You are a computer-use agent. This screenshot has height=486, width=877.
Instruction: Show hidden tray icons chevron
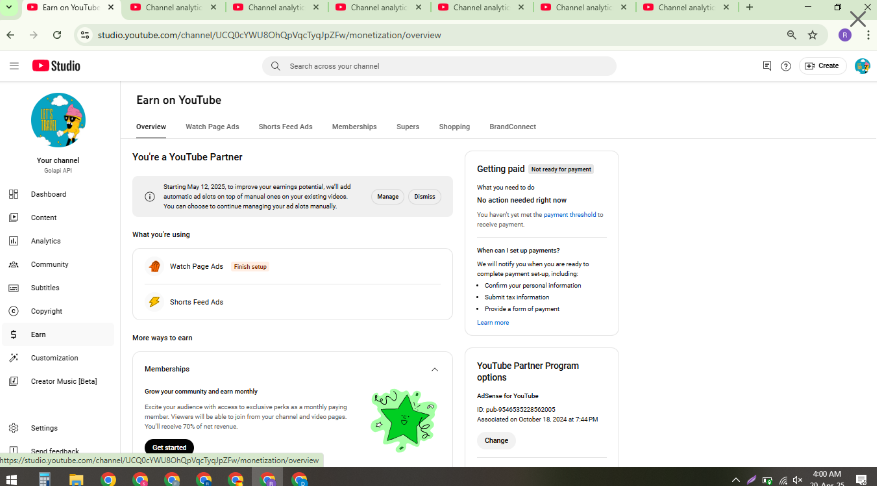coord(735,480)
